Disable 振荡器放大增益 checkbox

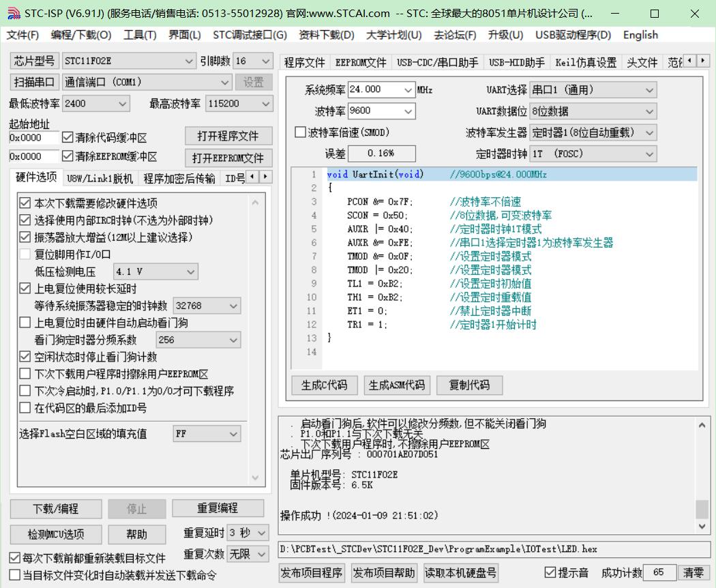coord(25,237)
